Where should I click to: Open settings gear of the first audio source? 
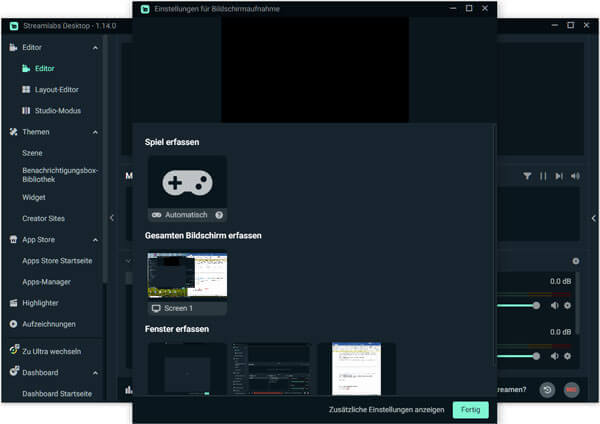567,305
